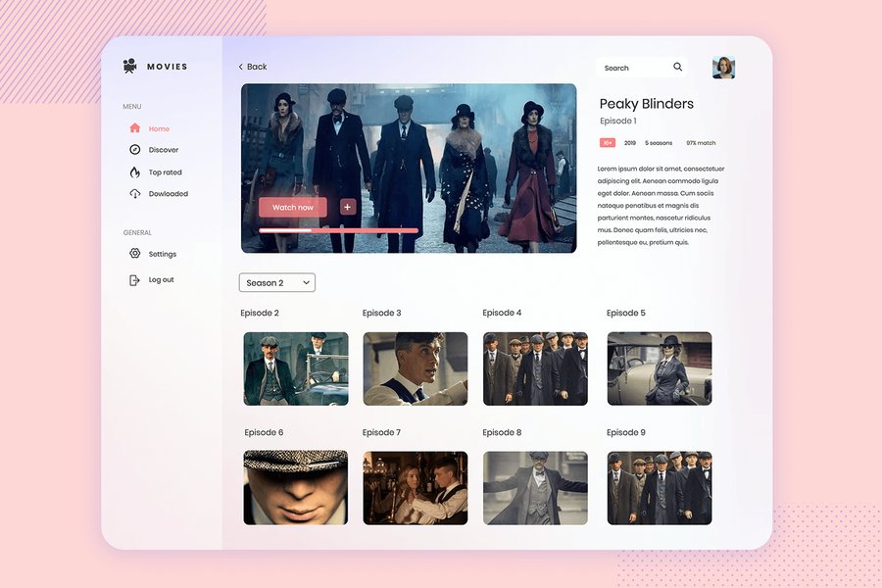
Task: Open the Episode 6 thumbnail
Action: coord(296,488)
